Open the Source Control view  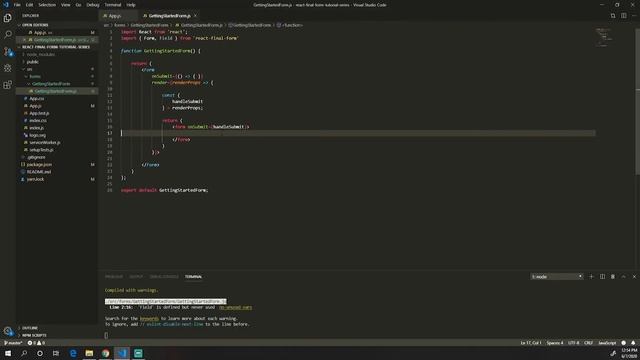tap(7, 51)
